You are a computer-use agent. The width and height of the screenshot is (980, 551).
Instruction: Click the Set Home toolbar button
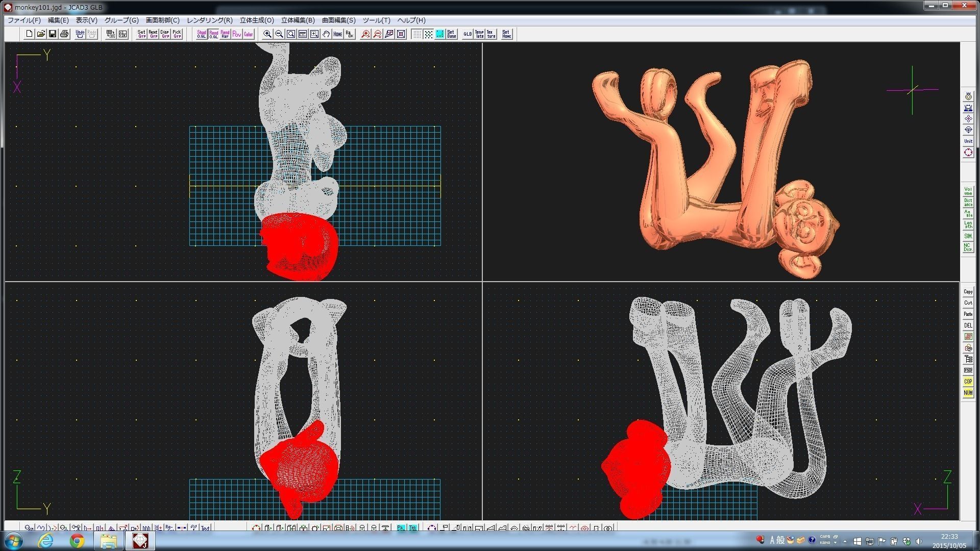[x=506, y=34]
